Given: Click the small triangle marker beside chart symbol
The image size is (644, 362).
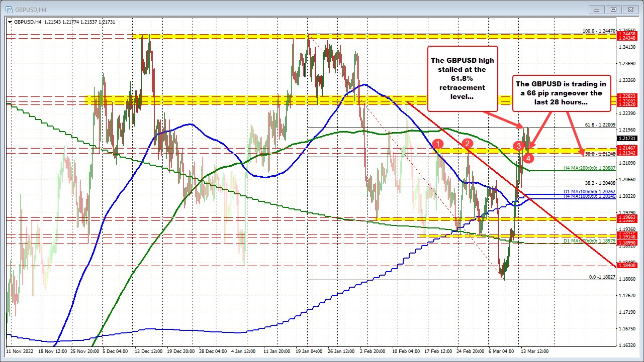Looking at the screenshot, I should (x=10, y=22).
